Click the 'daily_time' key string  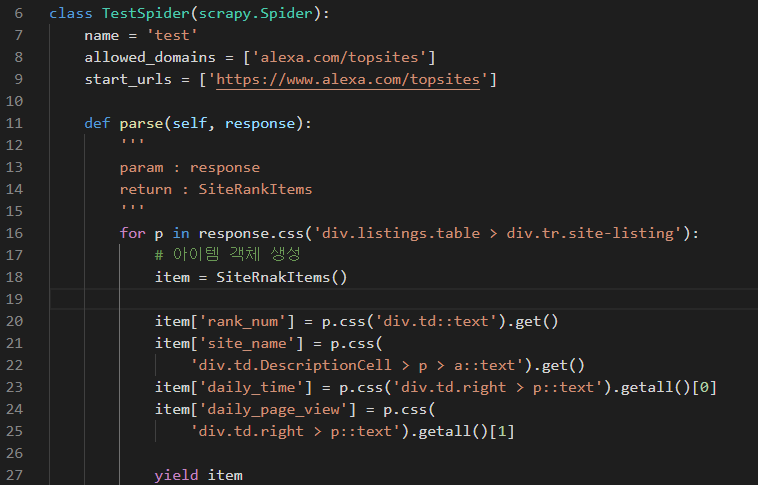coord(251,387)
